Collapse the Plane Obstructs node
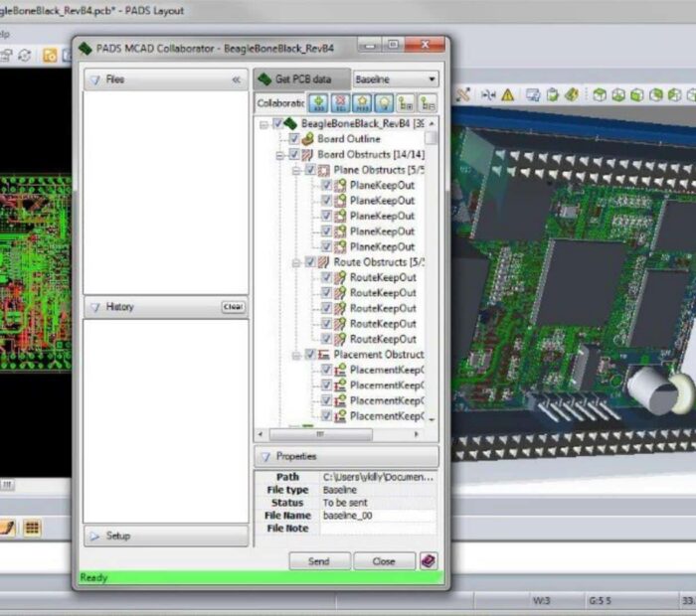This screenshot has width=696, height=616. tap(296, 171)
